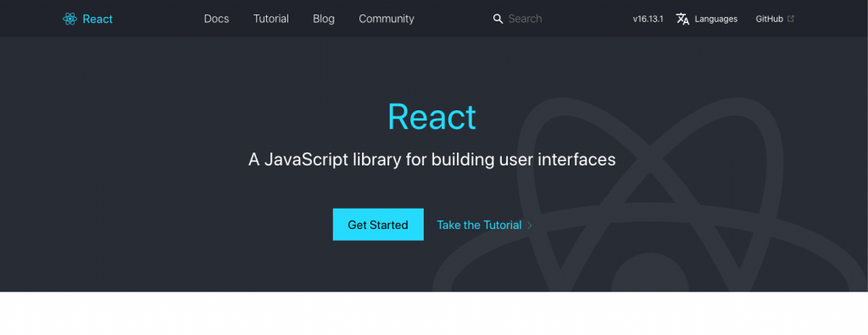Viewport: 868px width, 335px height.
Task: Click the Languages translate icon
Action: [682, 19]
